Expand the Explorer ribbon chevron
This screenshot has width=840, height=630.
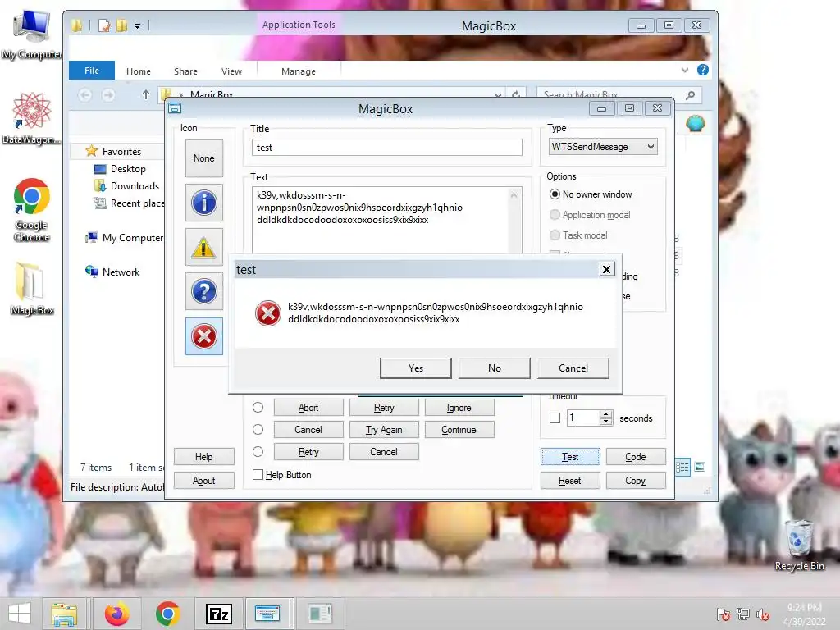click(685, 71)
